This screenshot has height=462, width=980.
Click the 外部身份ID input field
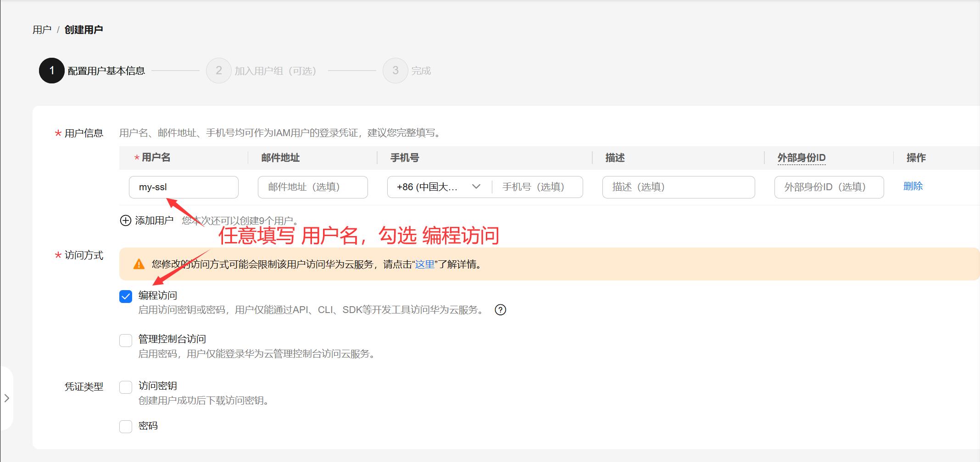tap(829, 187)
